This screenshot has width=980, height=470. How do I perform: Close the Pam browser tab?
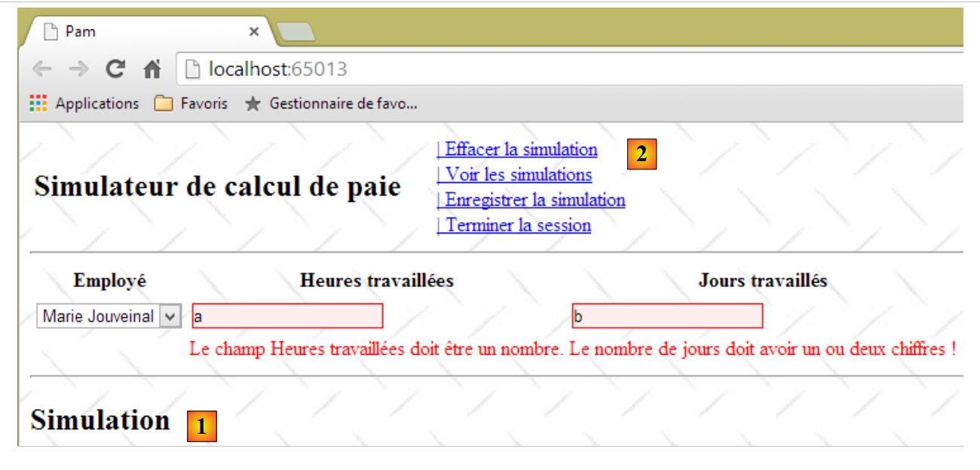pyautogui.click(x=254, y=32)
